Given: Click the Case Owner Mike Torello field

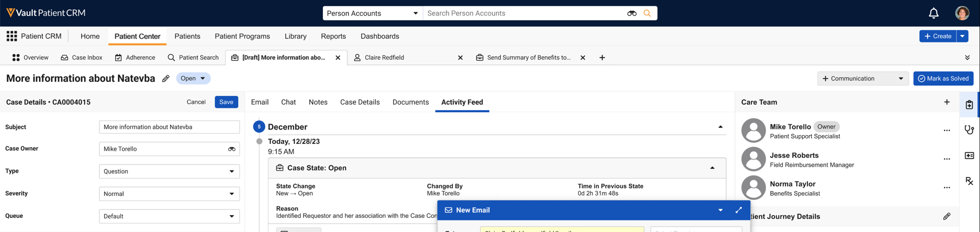Looking at the screenshot, I should 169,149.
